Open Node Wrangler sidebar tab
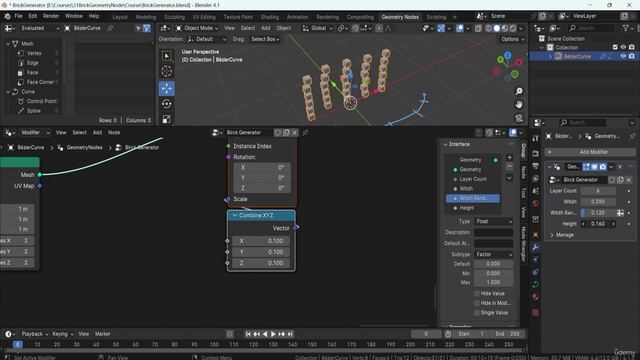Viewport: 640px width, 360px height. [523, 244]
